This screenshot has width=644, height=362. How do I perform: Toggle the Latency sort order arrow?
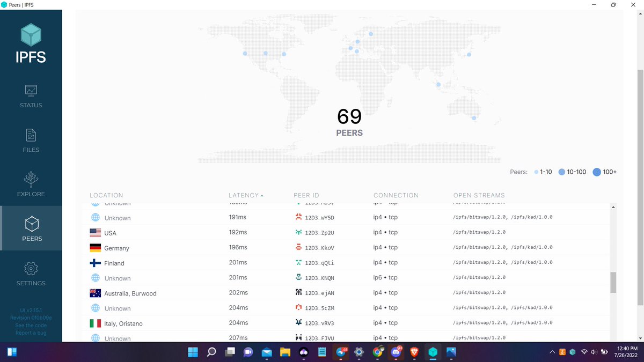(261, 195)
